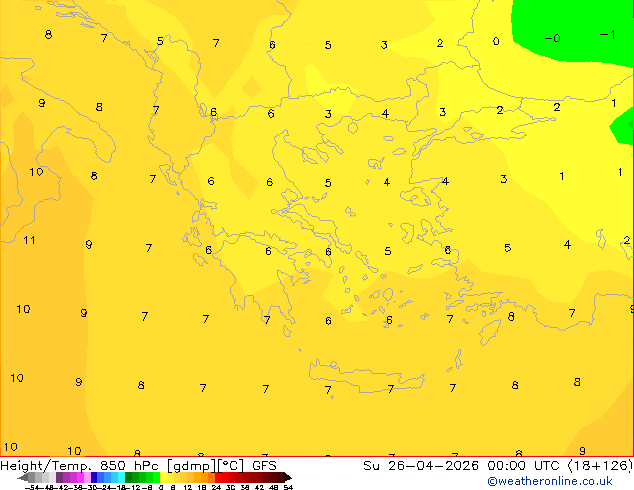Click the gray arrow tip starting the legend
This screenshot has width=634, height=490.
pyautogui.click(x=23, y=477)
